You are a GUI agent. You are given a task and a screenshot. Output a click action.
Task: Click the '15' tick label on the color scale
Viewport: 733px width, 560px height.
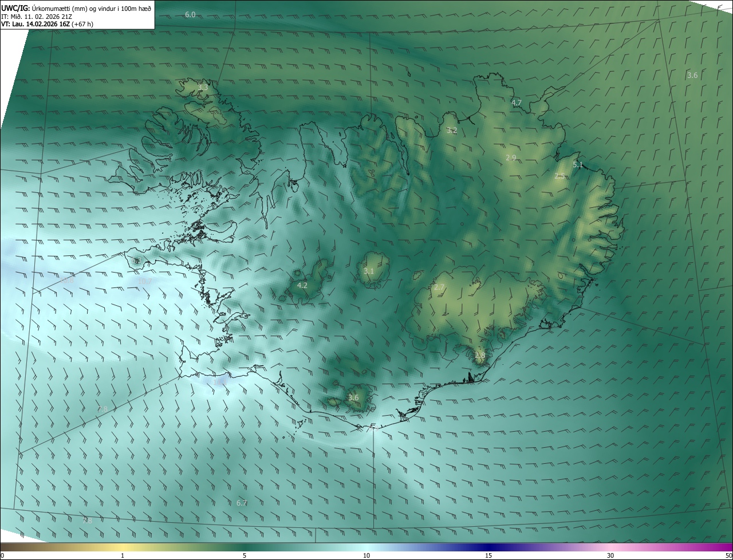[488, 555]
